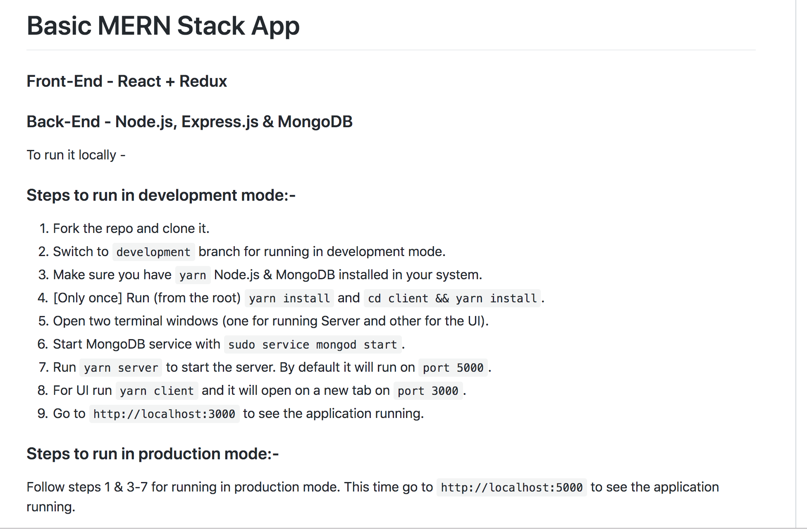Click "branch for running in development mode." text
The height and width of the screenshot is (532, 807).
pos(322,252)
